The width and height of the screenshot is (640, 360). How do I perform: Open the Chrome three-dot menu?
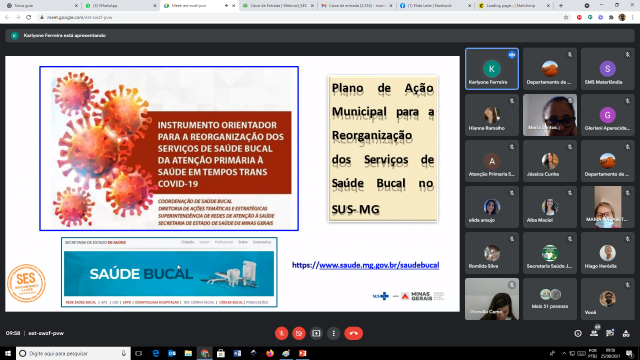point(633,18)
